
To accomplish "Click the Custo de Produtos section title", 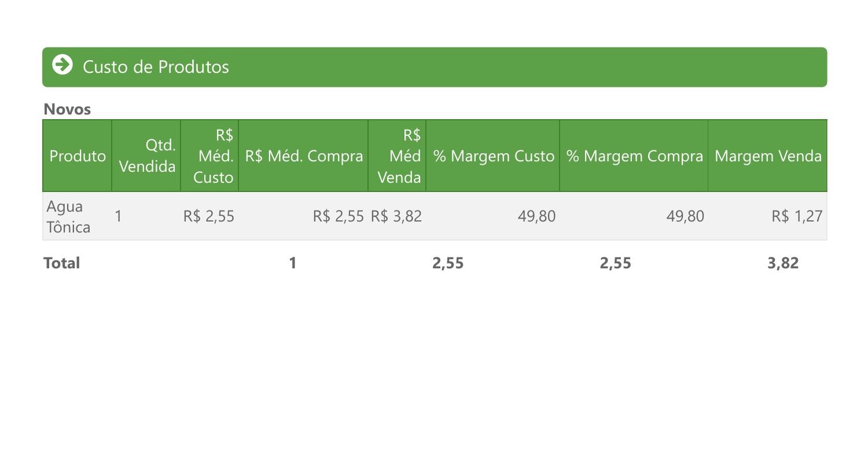I will (156, 67).
